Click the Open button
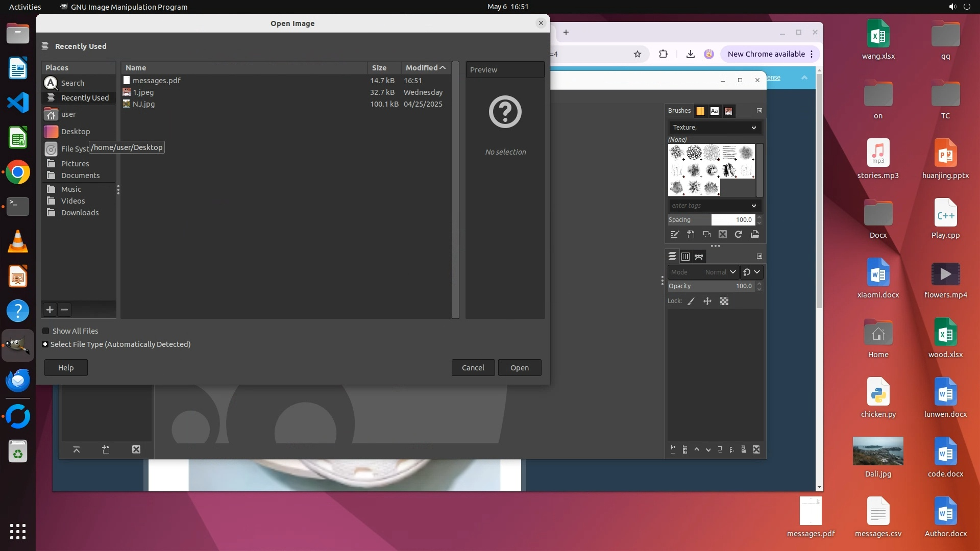Screen dimensions: 980x551 click(519, 368)
